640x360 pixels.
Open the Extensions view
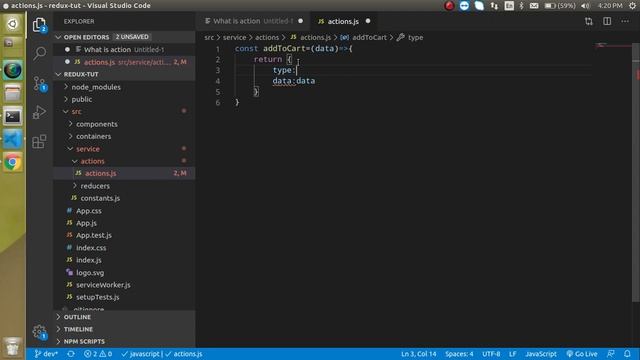(39, 142)
